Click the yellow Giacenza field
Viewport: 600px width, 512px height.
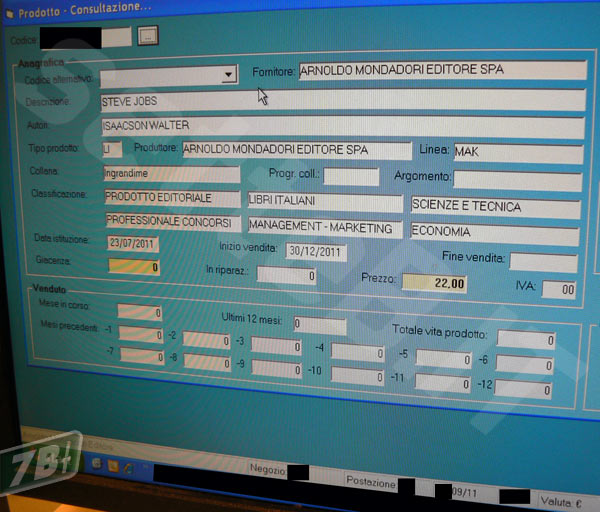click(x=133, y=267)
